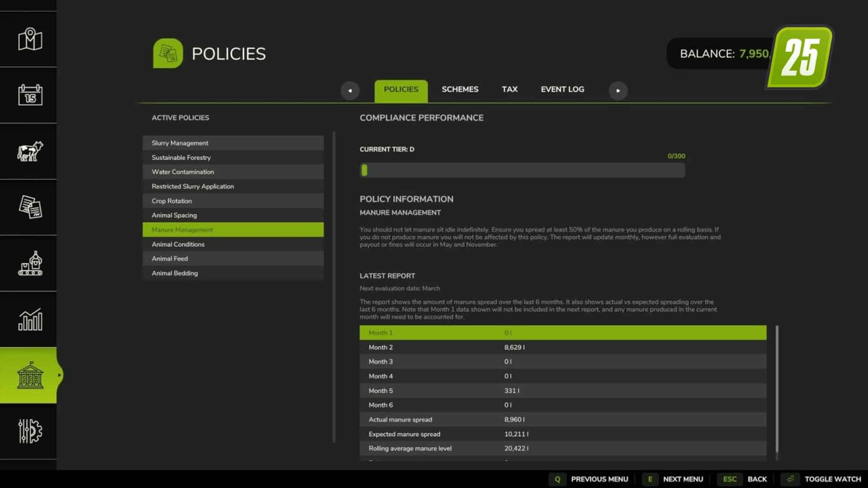The image size is (868, 488).
Task: Switch to the Policies tab
Action: coord(401,91)
